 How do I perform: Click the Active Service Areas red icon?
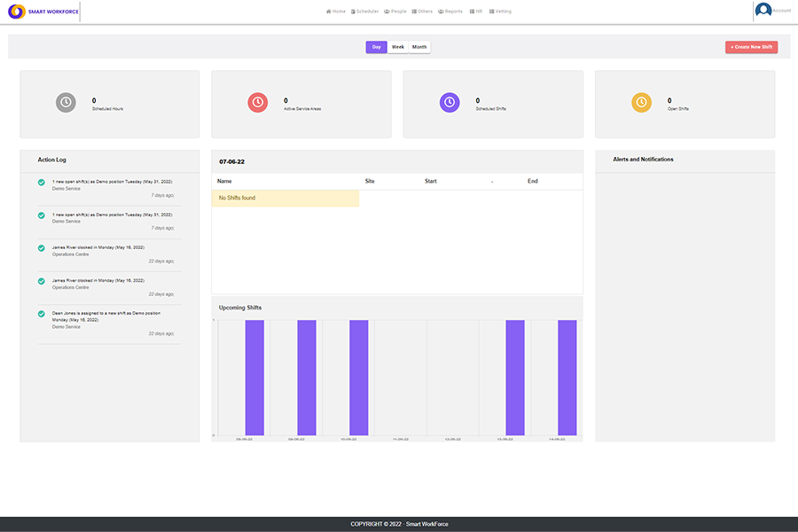click(x=257, y=102)
